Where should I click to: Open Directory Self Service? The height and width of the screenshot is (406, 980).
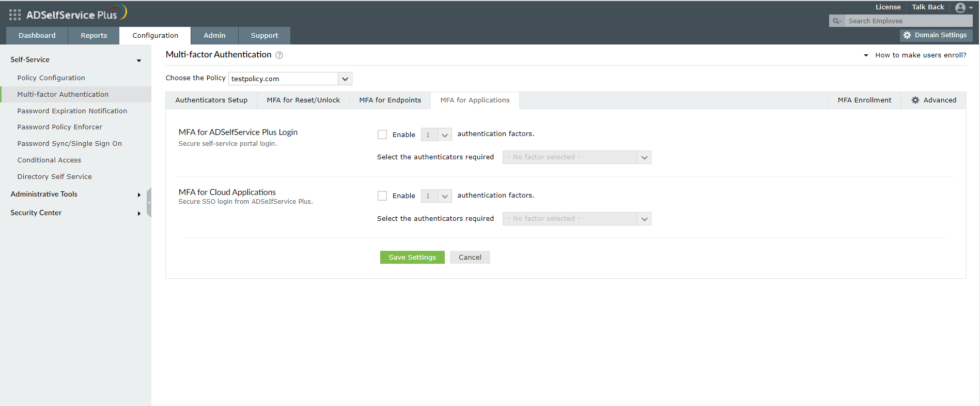point(55,177)
